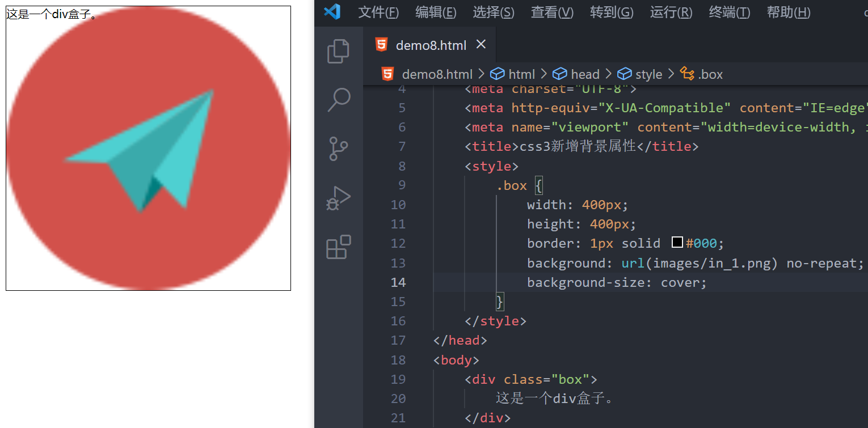
Task: Open the 编辑(E) menu
Action: [436, 12]
